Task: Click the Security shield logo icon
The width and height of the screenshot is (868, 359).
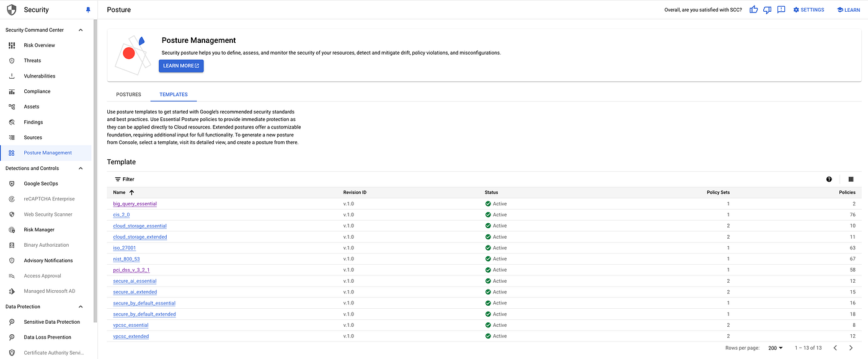Action: 12,10
